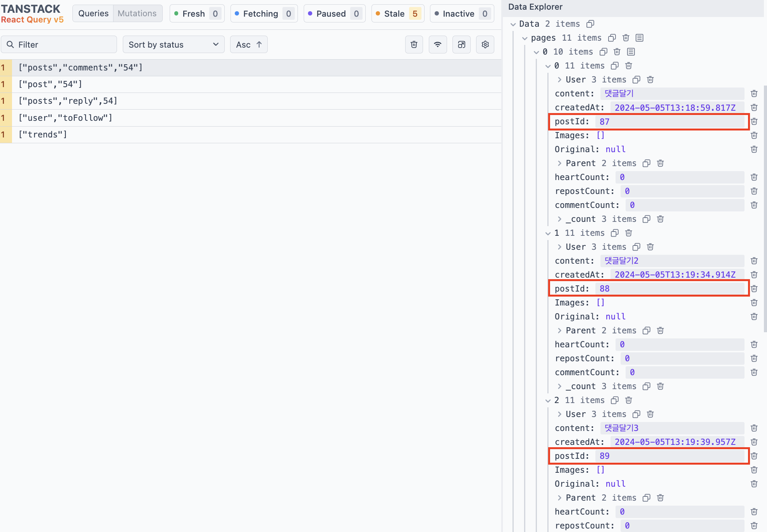Expand the first _count 3 items node
Screen dimensions: 767x532
click(559, 219)
